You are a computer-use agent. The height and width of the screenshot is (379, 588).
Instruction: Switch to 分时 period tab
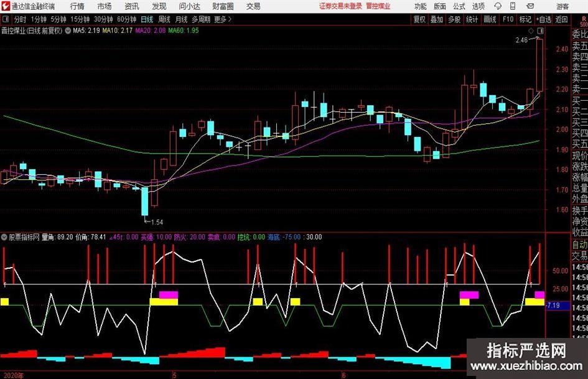20,19
